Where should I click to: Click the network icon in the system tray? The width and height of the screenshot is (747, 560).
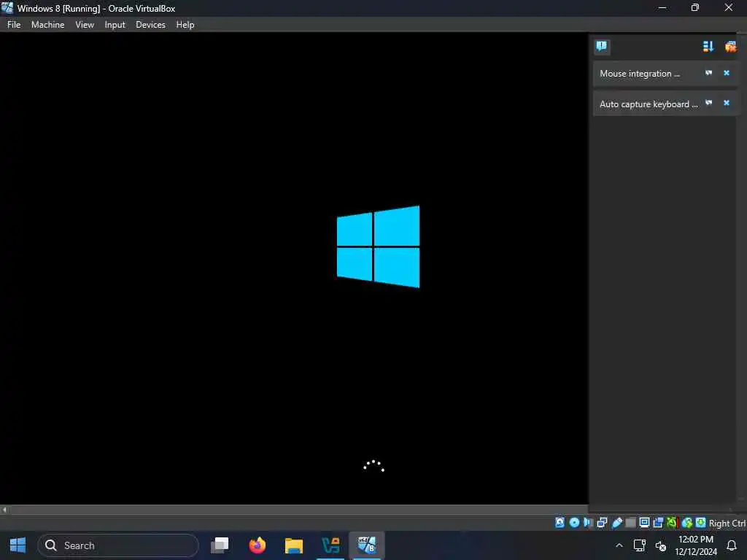[639, 545]
